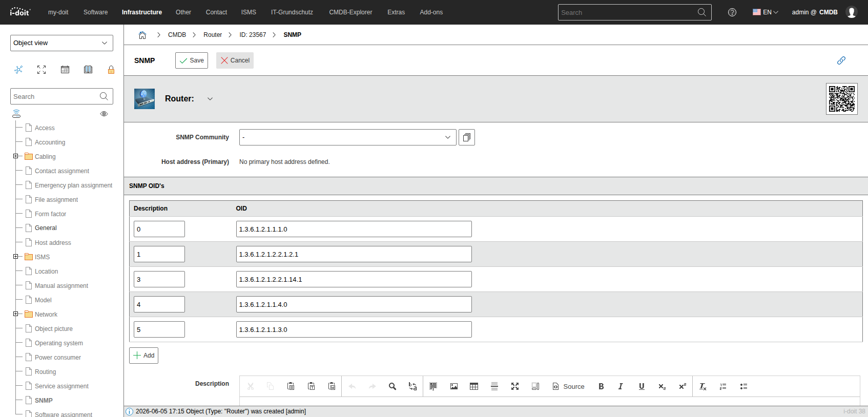
Task: Expand the Router title chevron
Action: coord(210,99)
